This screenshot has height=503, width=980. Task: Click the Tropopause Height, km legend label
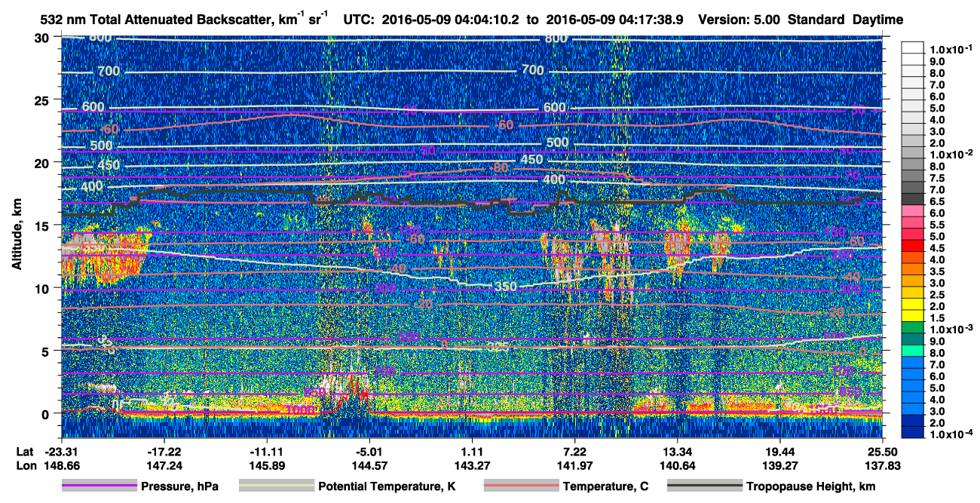click(x=810, y=486)
